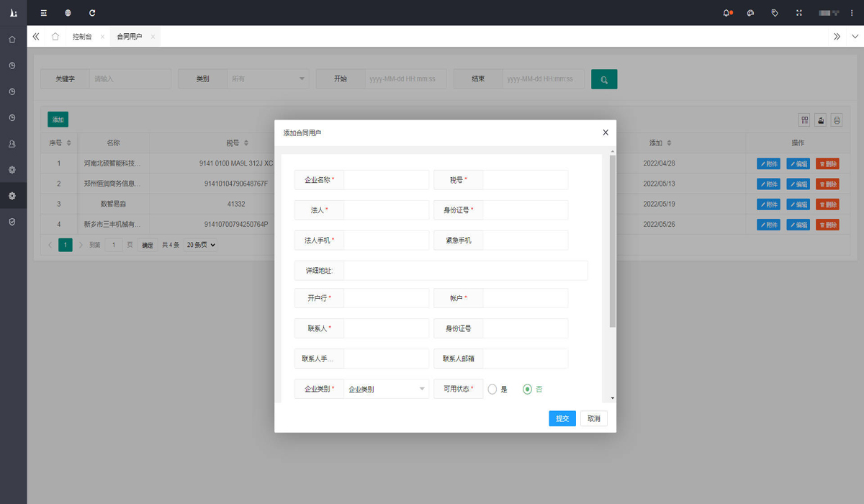Click the home icon in left sidebar
The width and height of the screenshot is (864, 504).
click(x=12, y=40)
